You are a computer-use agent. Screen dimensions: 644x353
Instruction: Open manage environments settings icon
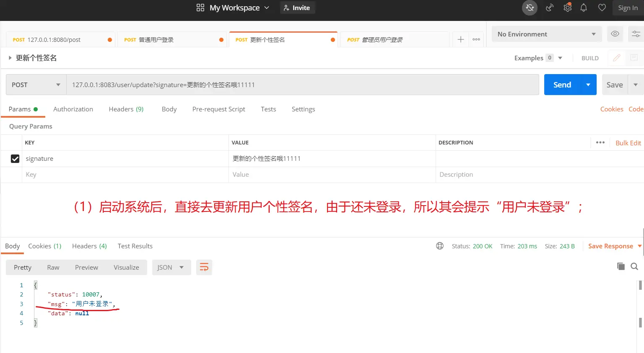click(x=636, y=34)
